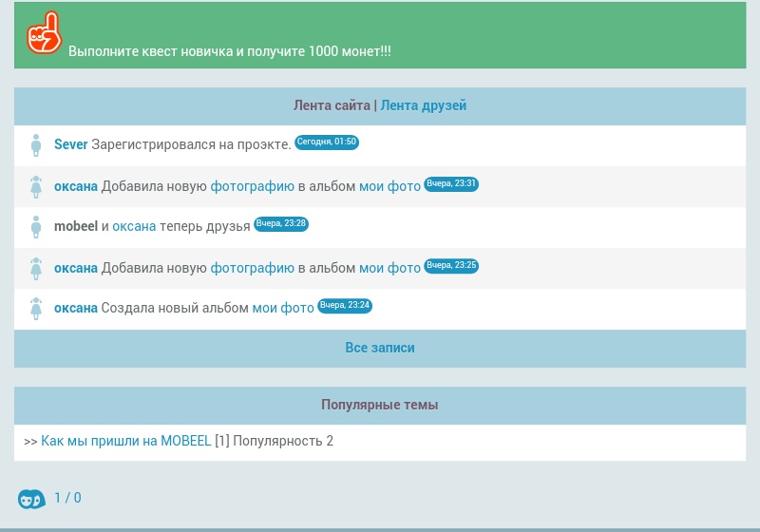Open the мои фото album in the 23:31 entry
This screenshot has width=760, height=532.
[x=389, y=186]
